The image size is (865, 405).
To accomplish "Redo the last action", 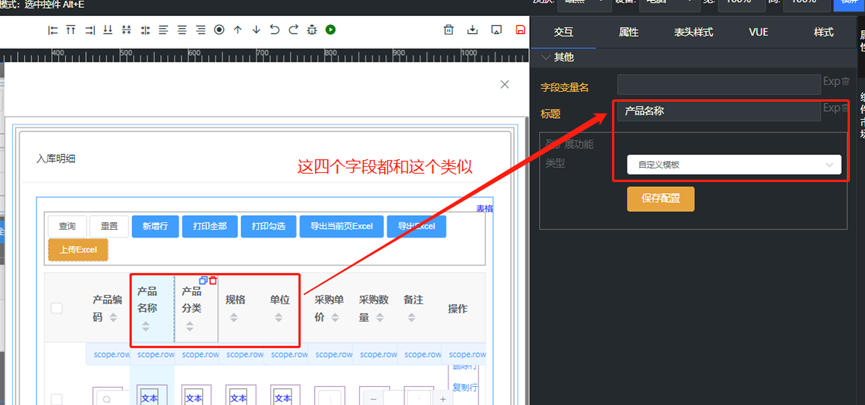I will click(293, 30).
